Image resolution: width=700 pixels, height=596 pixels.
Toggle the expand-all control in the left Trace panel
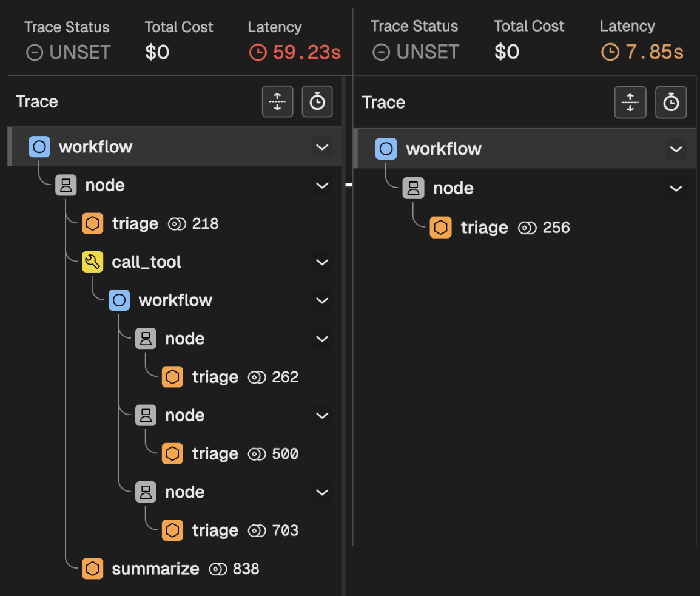pos(277,101)
